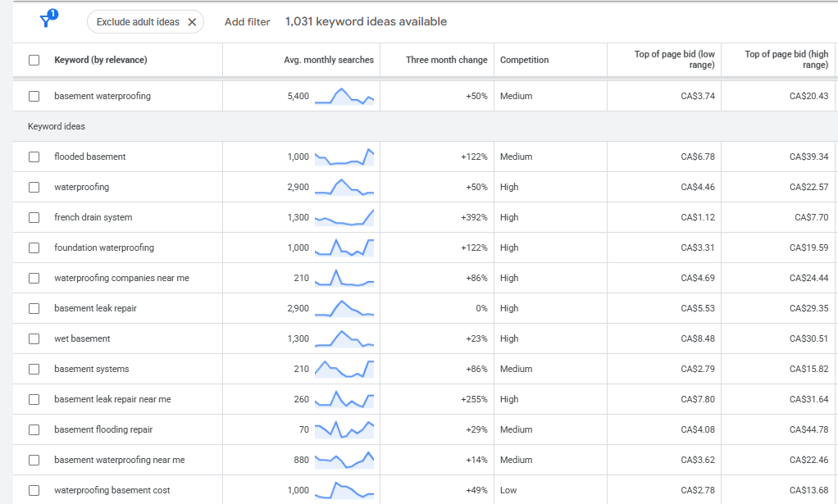838x504 pixels.
Task: Tick the select-all checkbox in the header
Action: 34,60
